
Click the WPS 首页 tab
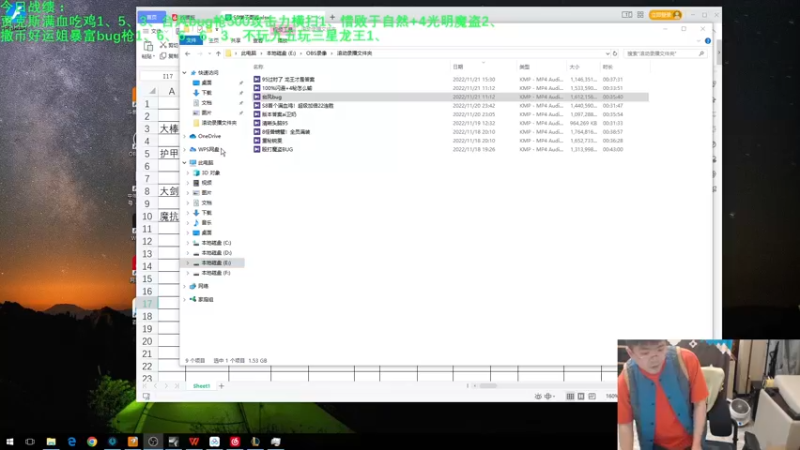[152, 17]
